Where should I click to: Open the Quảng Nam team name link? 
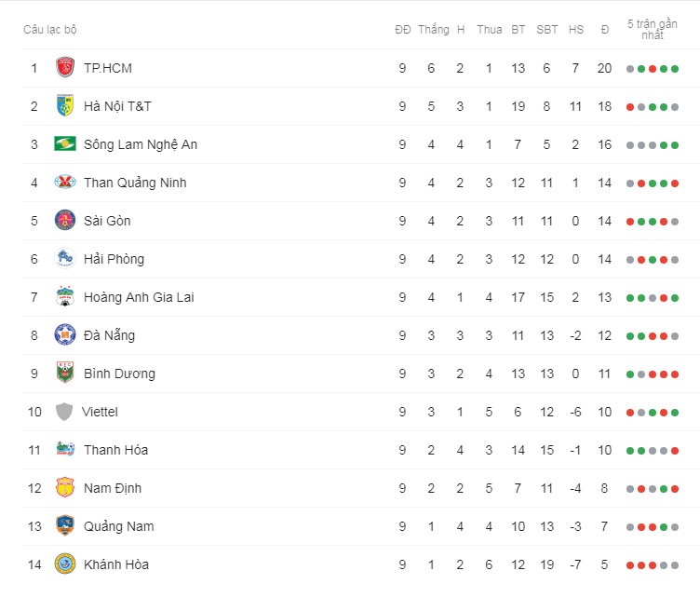[x=119, y=526]
